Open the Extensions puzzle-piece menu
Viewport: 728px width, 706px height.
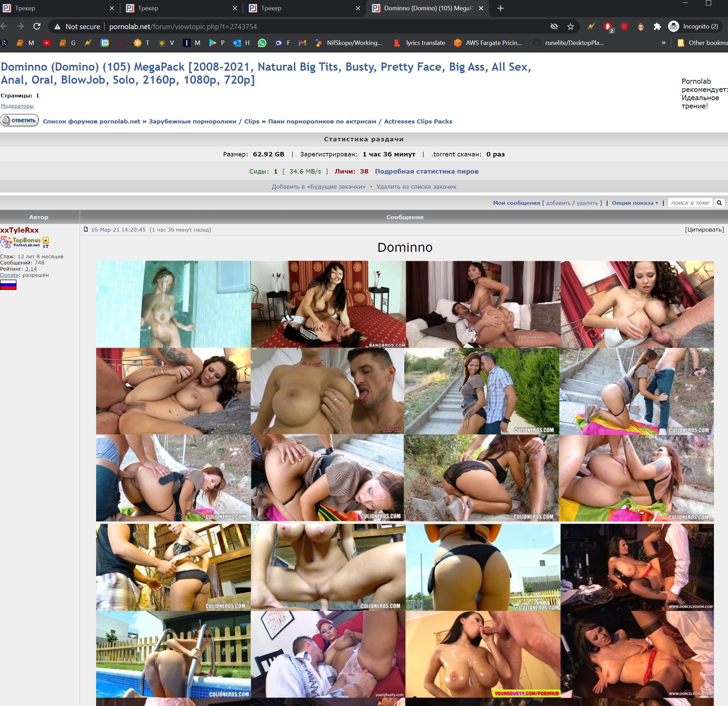coord(657,26)
